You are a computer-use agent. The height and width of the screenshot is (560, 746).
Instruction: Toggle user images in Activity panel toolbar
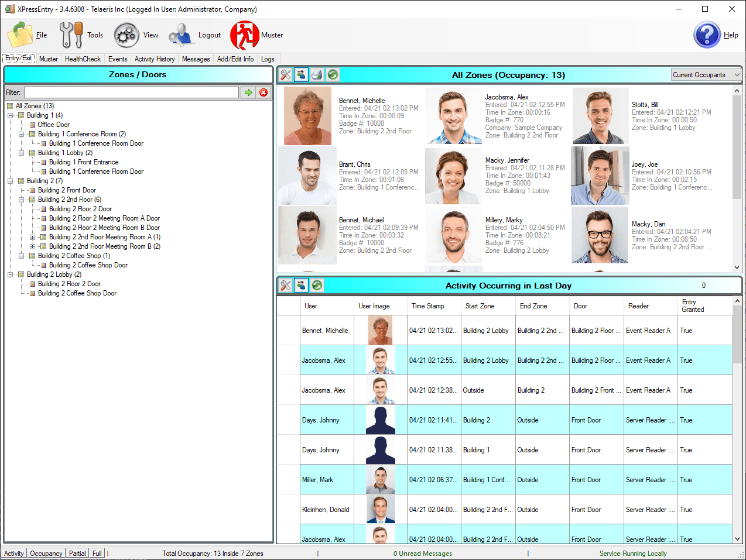(301, 286)
